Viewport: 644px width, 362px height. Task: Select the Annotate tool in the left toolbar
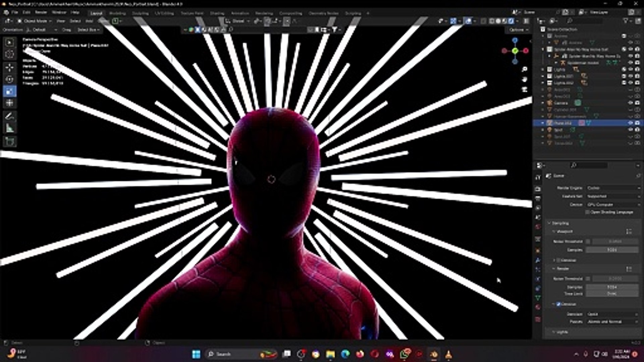point(10,116)
